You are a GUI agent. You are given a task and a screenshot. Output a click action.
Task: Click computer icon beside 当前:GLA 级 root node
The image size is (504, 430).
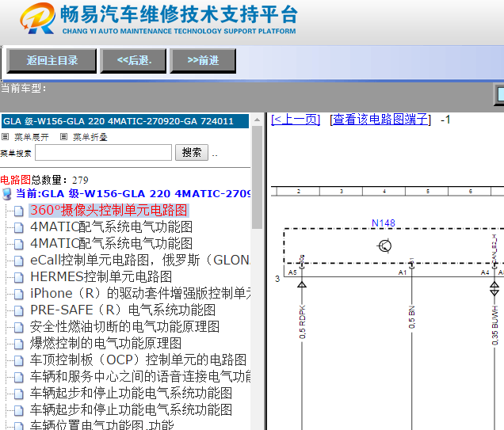click(x=7, y=194)
